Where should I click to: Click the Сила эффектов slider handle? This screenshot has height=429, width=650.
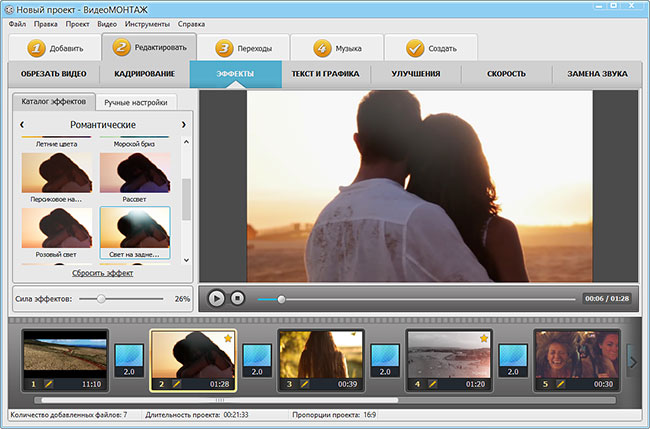coord(101,298)
